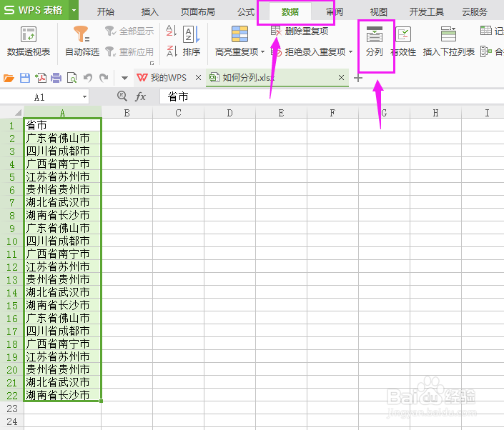The width and height of the screenshot is (504, 430).
Task: Close the 我的WPS tab
Action: 198,78
